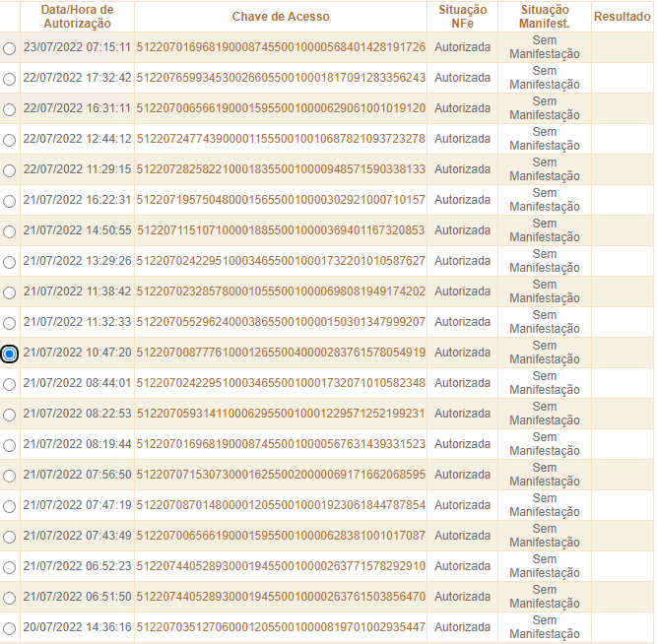Click access key ending in 1578054919
The image size is (657, 644).
tap(281, 353)
